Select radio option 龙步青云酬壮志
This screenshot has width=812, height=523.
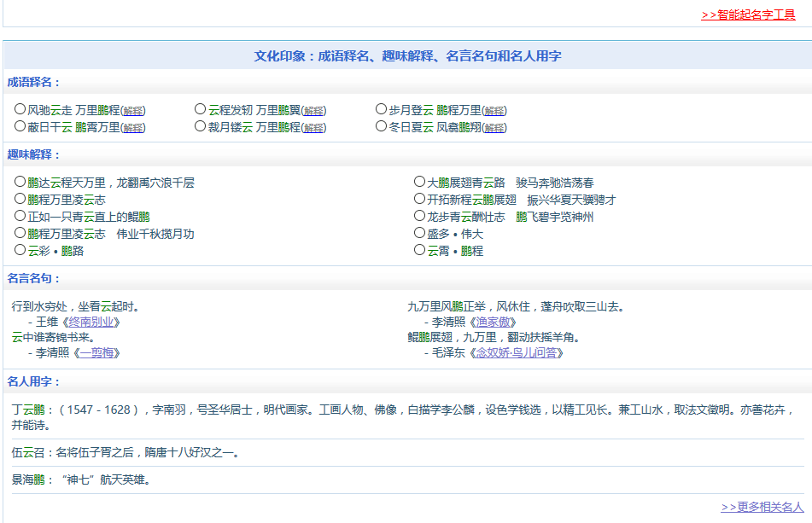419,216
